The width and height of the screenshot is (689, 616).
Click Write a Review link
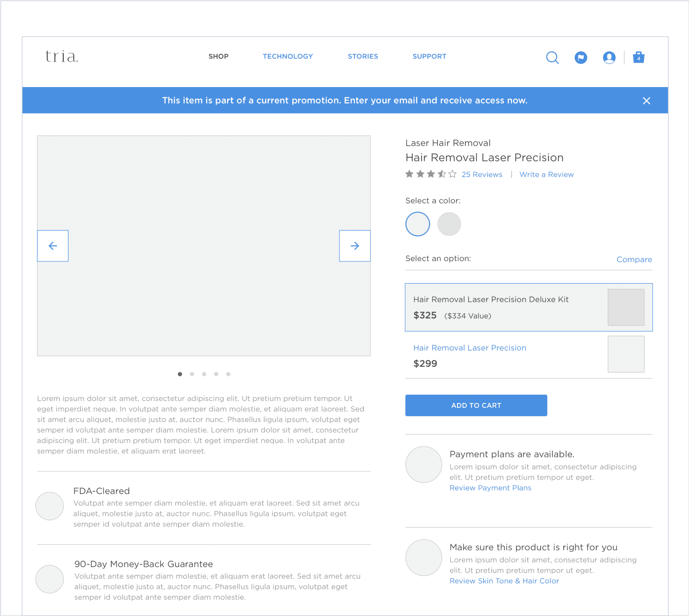546,174
